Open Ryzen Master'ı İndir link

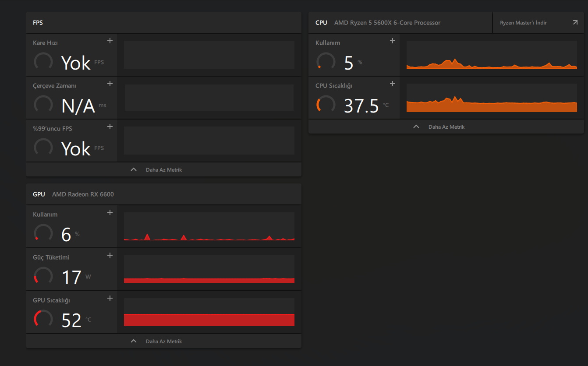538,23
